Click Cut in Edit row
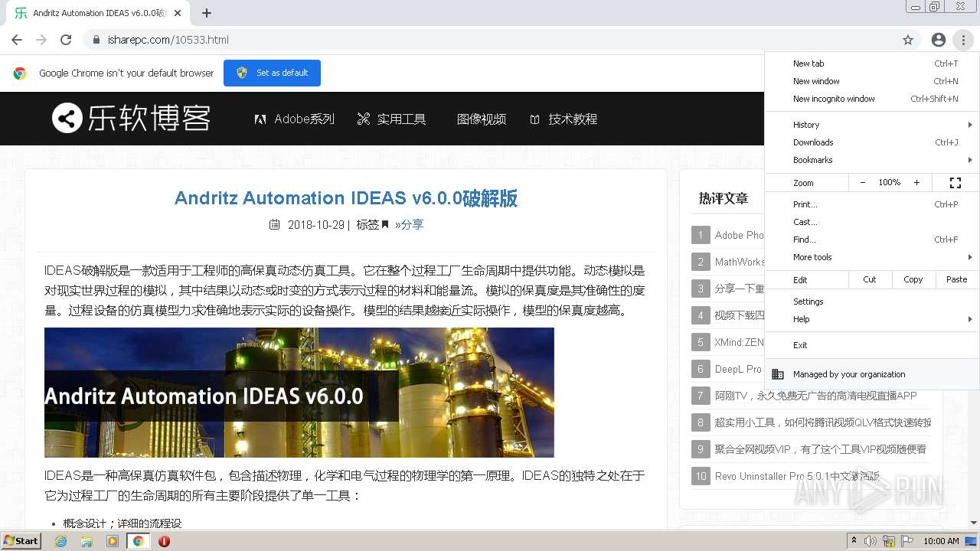Image resolution: width=980 pixels, height=551 pixels. [870, 279]
